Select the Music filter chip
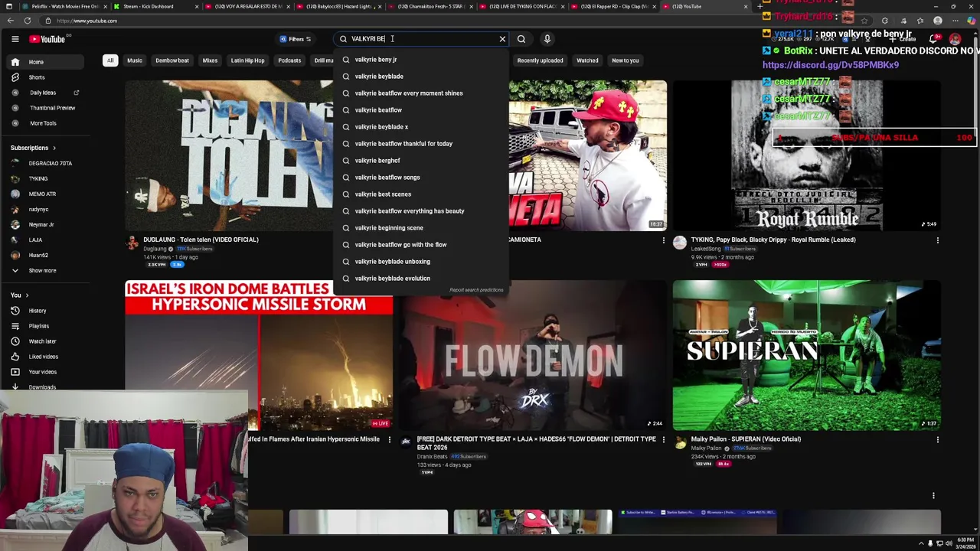Image resolution: width=980 pixels, height=551 pixels. (135, 60)
